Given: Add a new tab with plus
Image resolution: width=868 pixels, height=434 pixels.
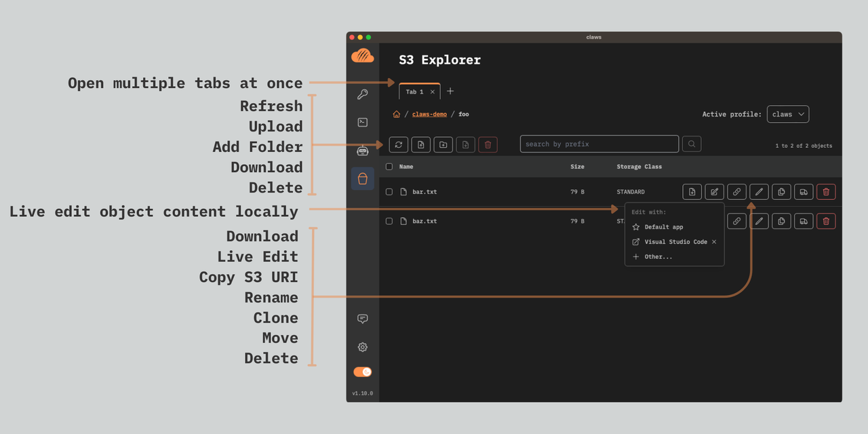Looking at the screenshot, I should pyautogui.click(x=450, y=91).
